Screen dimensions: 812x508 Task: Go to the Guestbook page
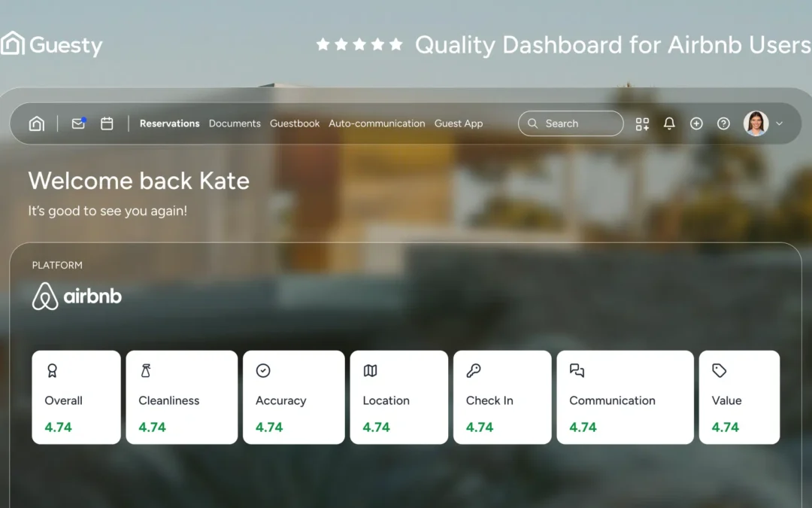[x=294, y=123]
